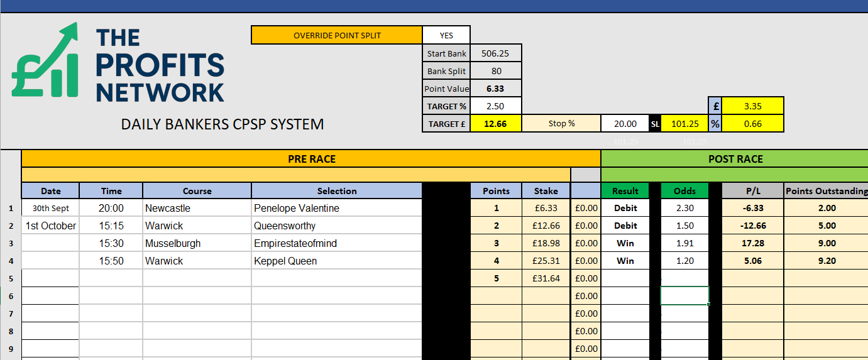Select the empty Result cell in row 5
The image size is (868, 360).
[x=625, y=278]
